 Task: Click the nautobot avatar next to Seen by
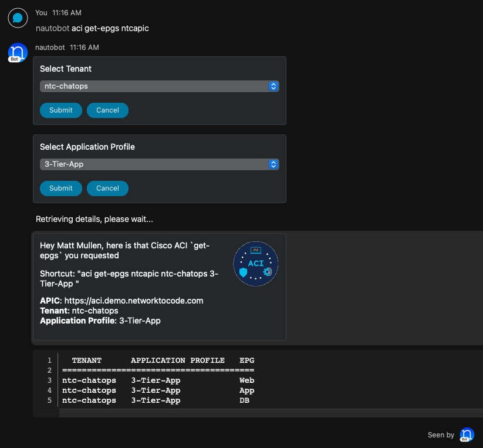(x=467, y=435)
